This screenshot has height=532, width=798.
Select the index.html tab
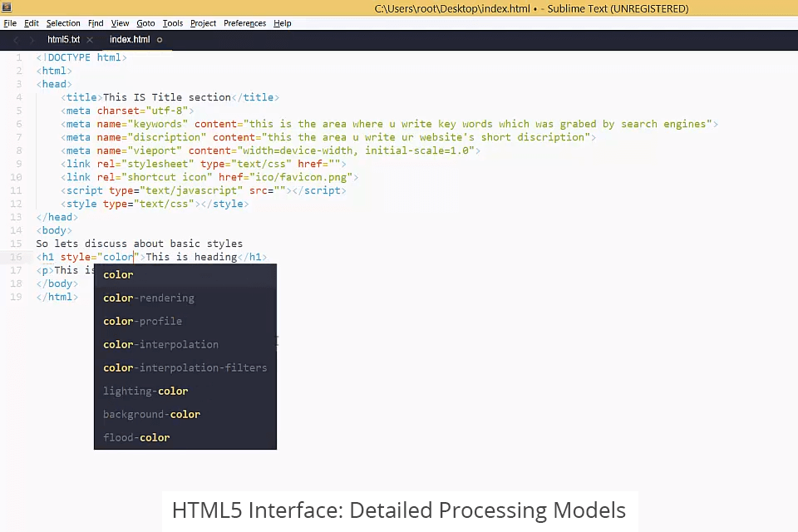tap(130, 40)
